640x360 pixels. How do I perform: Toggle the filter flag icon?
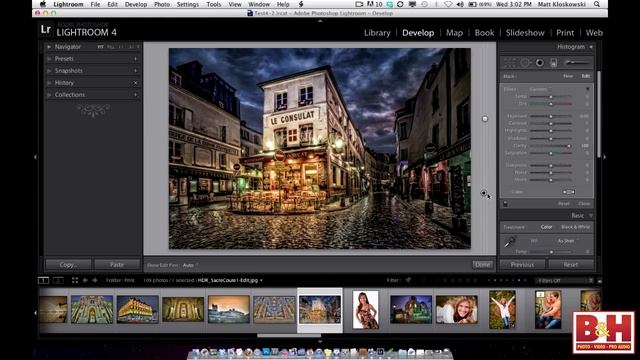pos(408,280)
